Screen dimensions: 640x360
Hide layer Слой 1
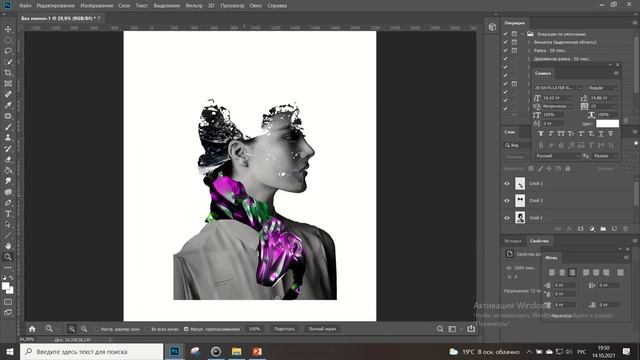pyautogui.click(x=507, y=218)
